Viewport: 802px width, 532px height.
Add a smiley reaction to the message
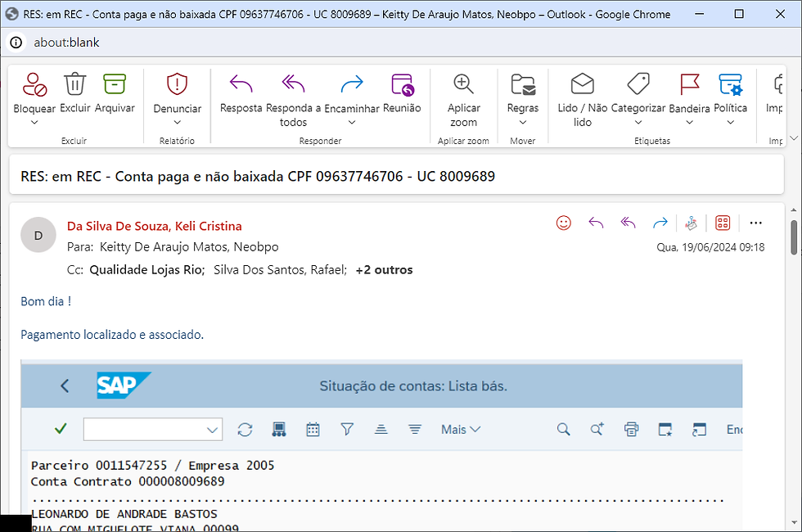point(564,223)
